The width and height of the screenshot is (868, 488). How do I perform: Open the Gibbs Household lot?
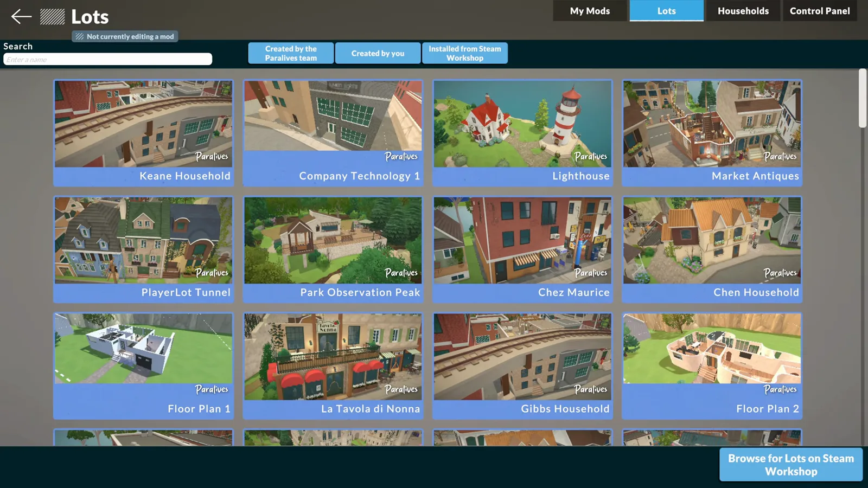[522, 366]
